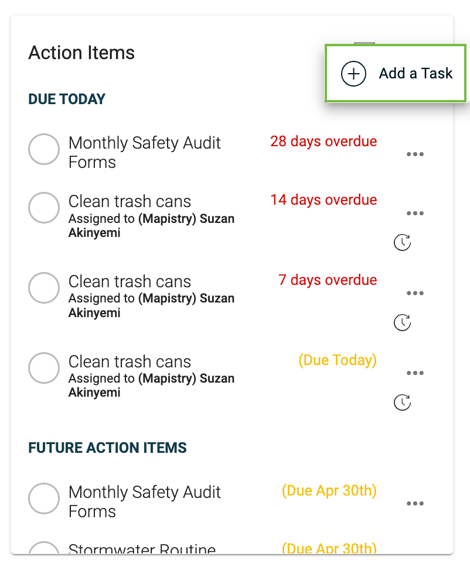470x564 pixels.
Task: Open three-dot menu for Due Today trash task
Action: coord(415,373)
